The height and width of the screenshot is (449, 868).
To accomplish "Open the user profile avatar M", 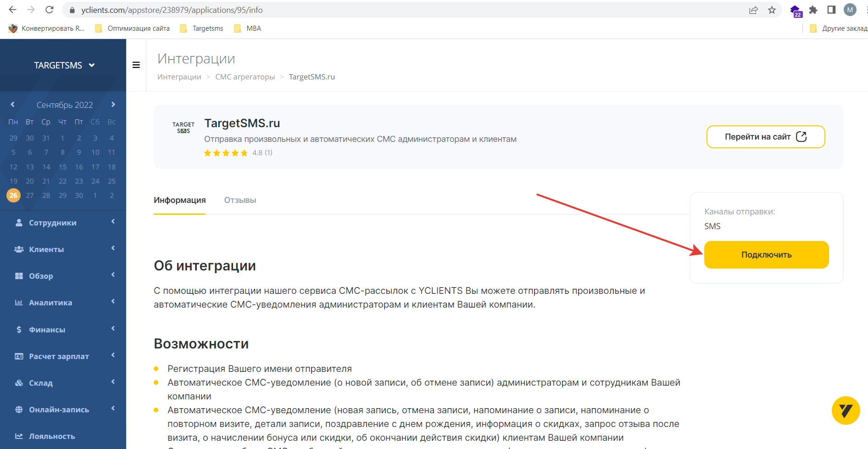I will coord(850,10).
